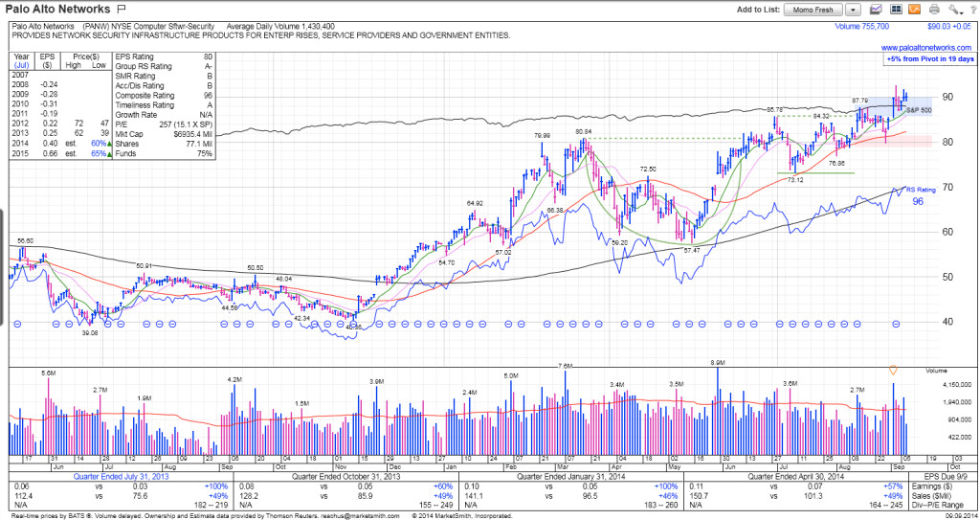
Task: Click the 7.6M volume label
Action: pos(565,366)
